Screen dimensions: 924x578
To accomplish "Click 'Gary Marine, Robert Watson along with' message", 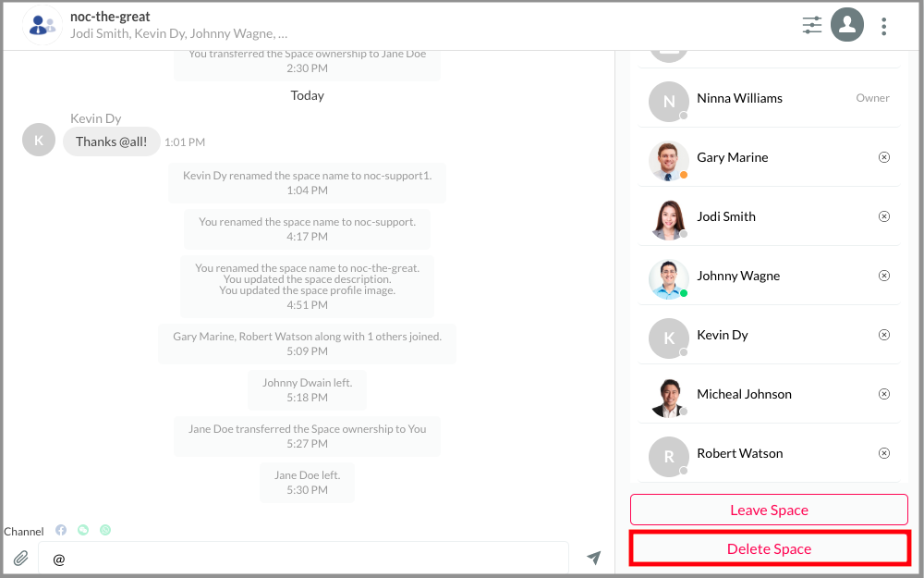I will point(307,344).
